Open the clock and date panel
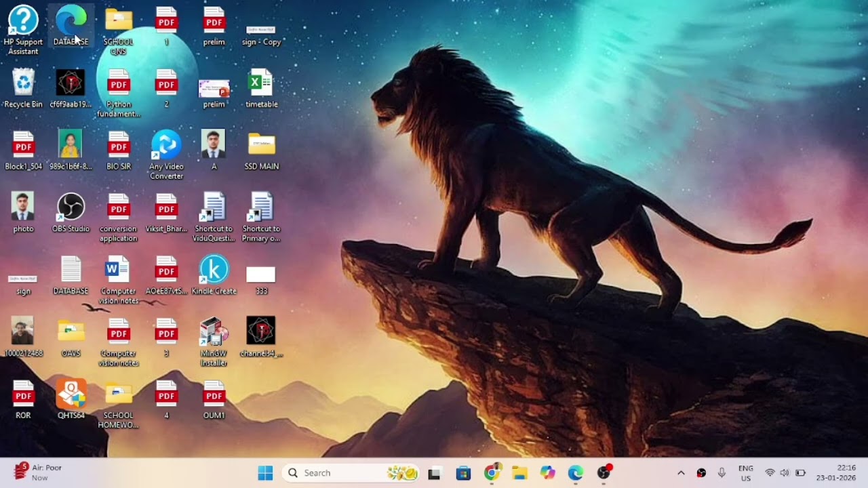Image resolution: width=868 pixels, height=488 pixels. (835, 473)
